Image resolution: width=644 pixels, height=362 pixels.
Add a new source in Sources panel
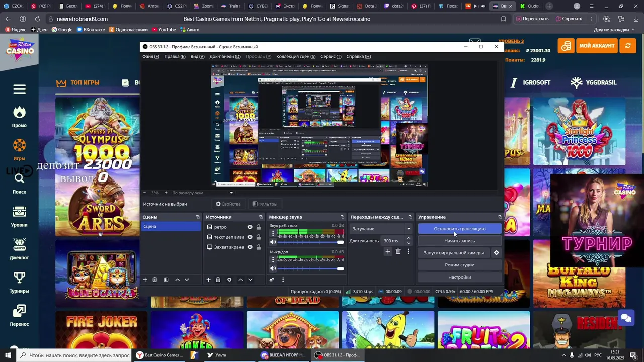tap(209, 280)
